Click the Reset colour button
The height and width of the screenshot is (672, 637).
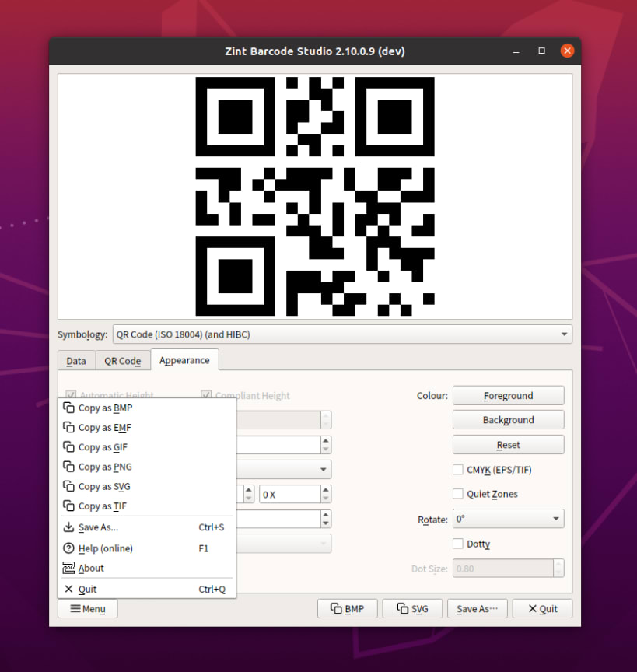[509, 444]
